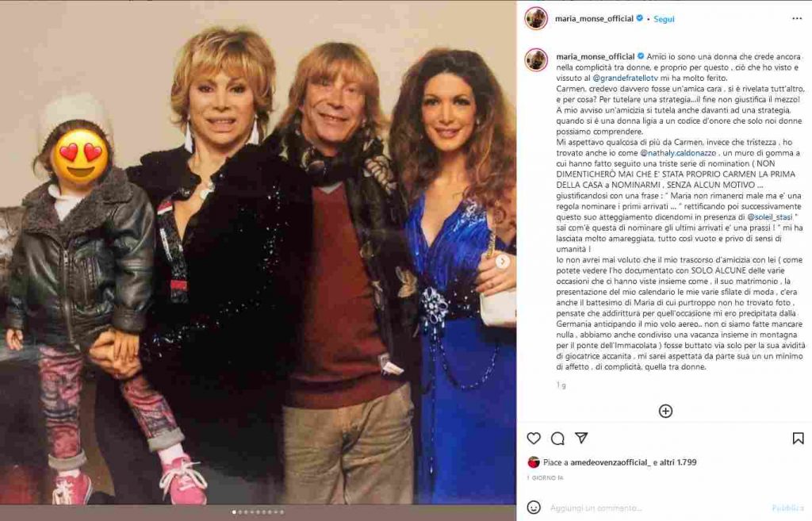Viewport: 812px width, 521px height.
Task: Open comments via speech bubble icon
Action: [557, 439]
